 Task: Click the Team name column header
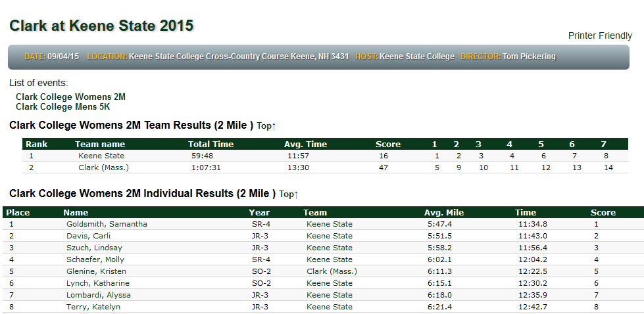[x=100, y=145]
